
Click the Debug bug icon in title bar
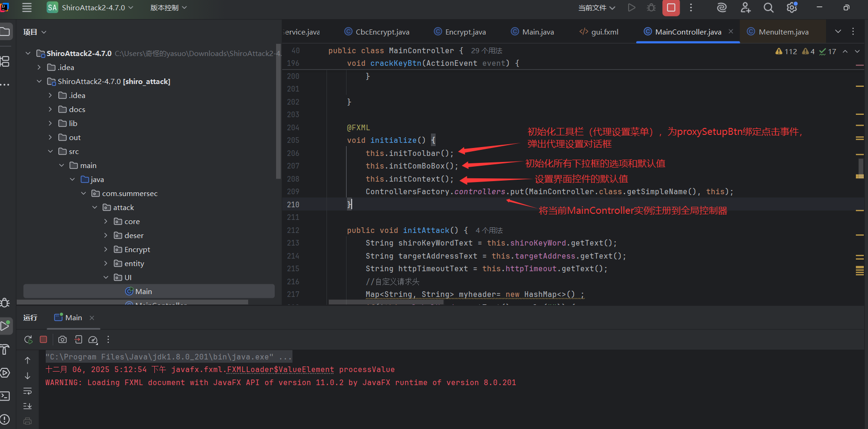coord(651,7)
